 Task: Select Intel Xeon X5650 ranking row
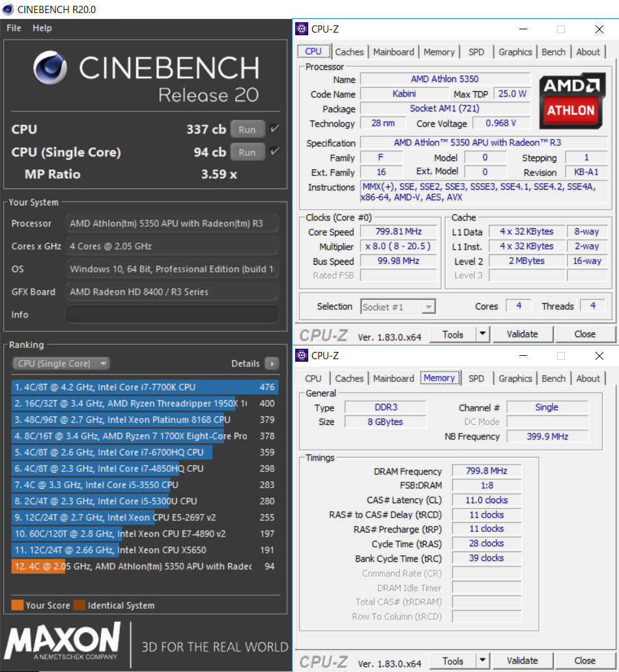click(x=145, y=550)
